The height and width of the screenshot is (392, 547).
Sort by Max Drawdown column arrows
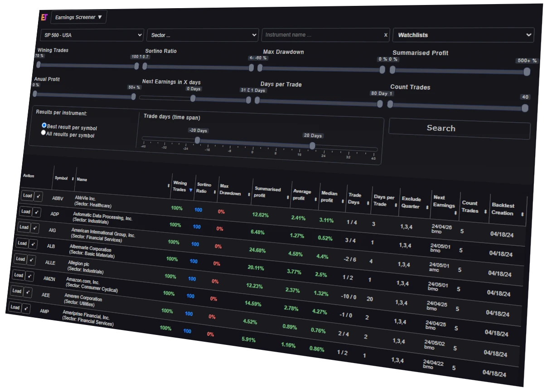point(248,195)
